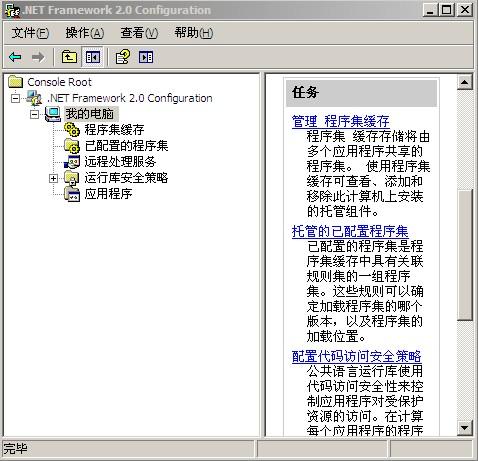Collapse the .NET Framework 2.0 Configuration node
The height and width of the screenshot is (461, 478).
pyautogui.click(x=15, y=98)
